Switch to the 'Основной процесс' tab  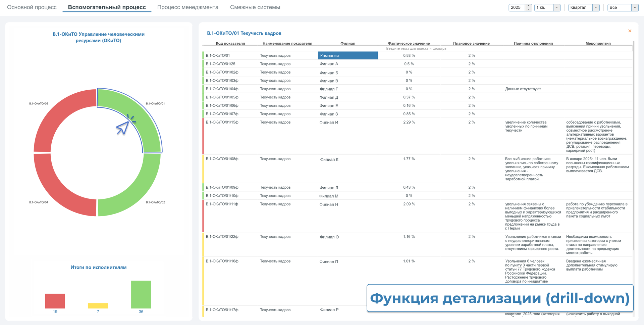(32, 7)
